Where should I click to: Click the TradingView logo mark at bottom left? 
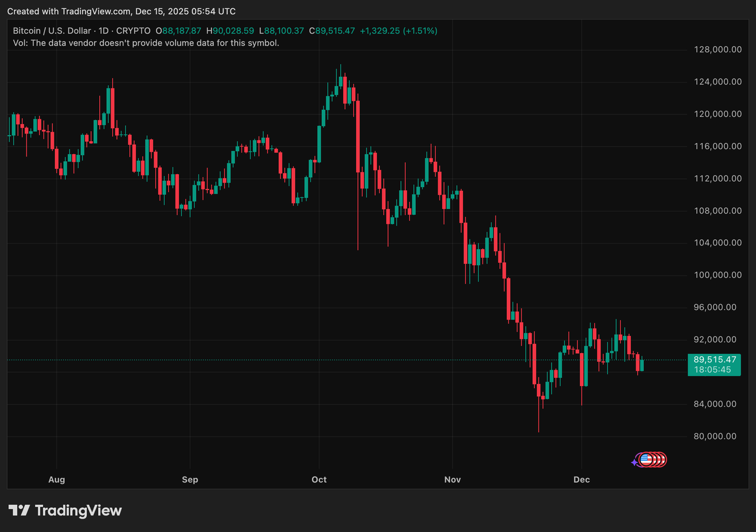click(x=19, y=511)
